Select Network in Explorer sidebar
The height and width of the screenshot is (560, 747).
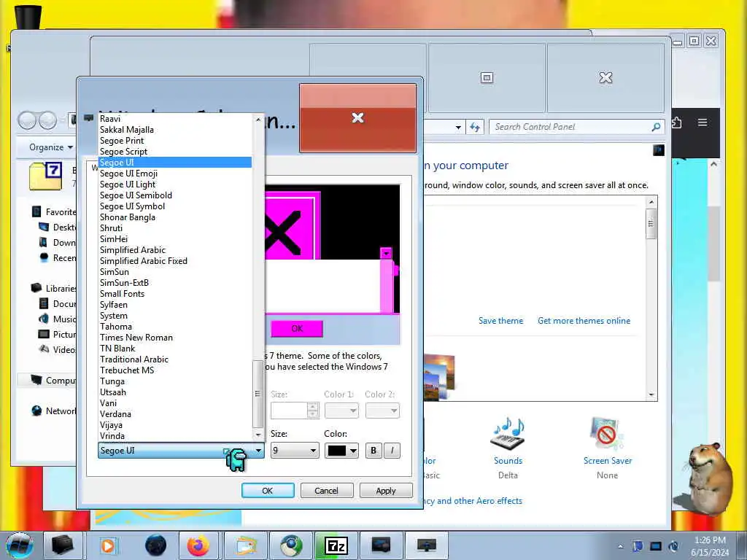[54, 411]
